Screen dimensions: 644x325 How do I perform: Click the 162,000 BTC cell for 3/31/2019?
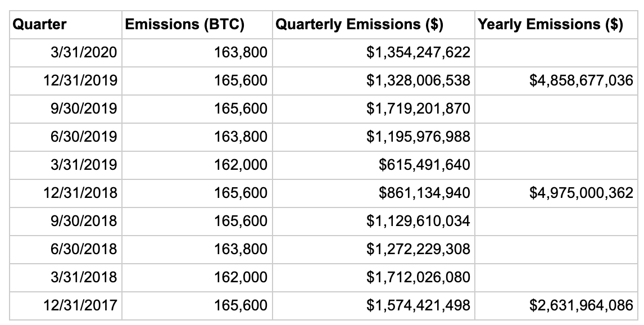pyautogui.click(x=241, y=165)
